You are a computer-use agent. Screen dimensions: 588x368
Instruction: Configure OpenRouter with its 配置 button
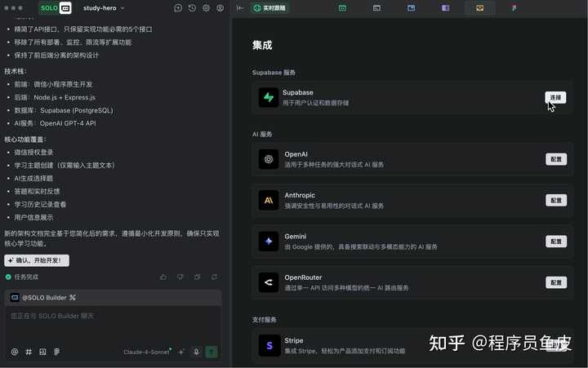[x=556, y=282]
